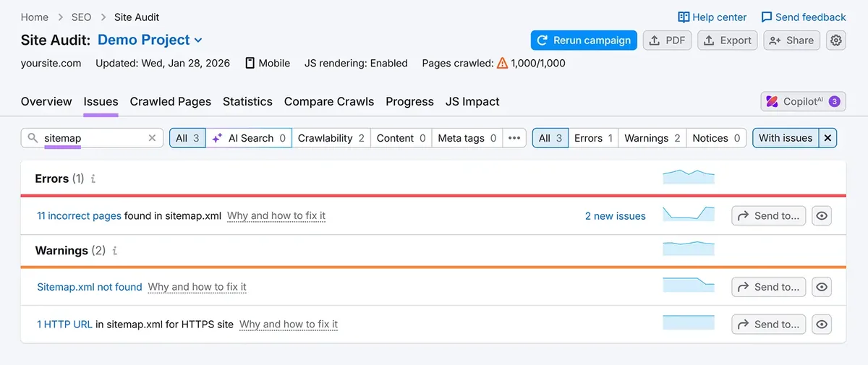Image resolution: width=868 pixels, height=365 pixels.
Task: Hide the HTTP URL in sitemap issue
Action: (822, 325)
